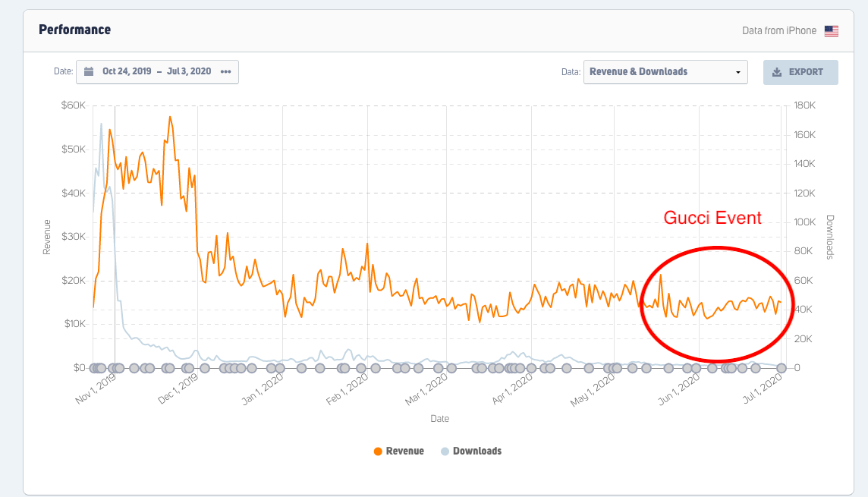
Task: Select the Jul 3, 2020 end date
Action: (189, 71)
